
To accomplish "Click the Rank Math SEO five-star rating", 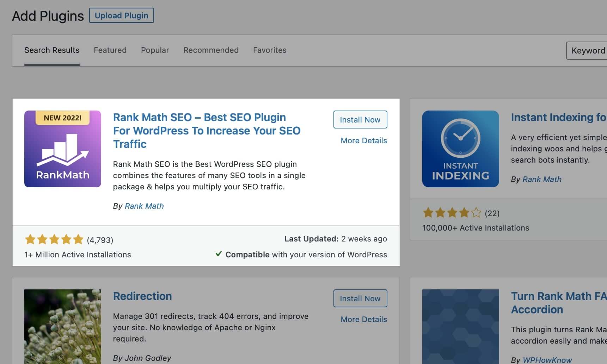I will pyautogui.click(x=54, y=240).
